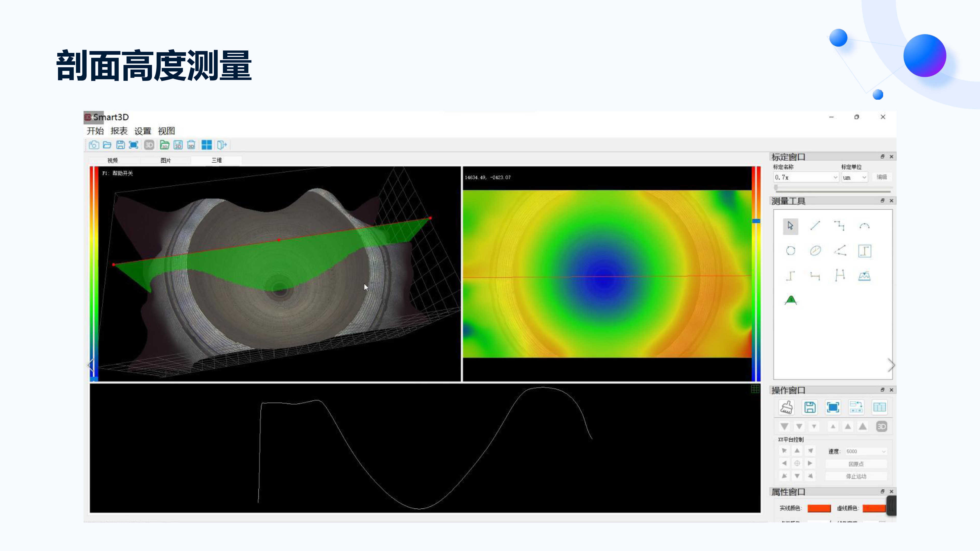Click the 实线颜色 orange color swatch
Viewport: 980px width, 551px height.
[x=819, y=508]
